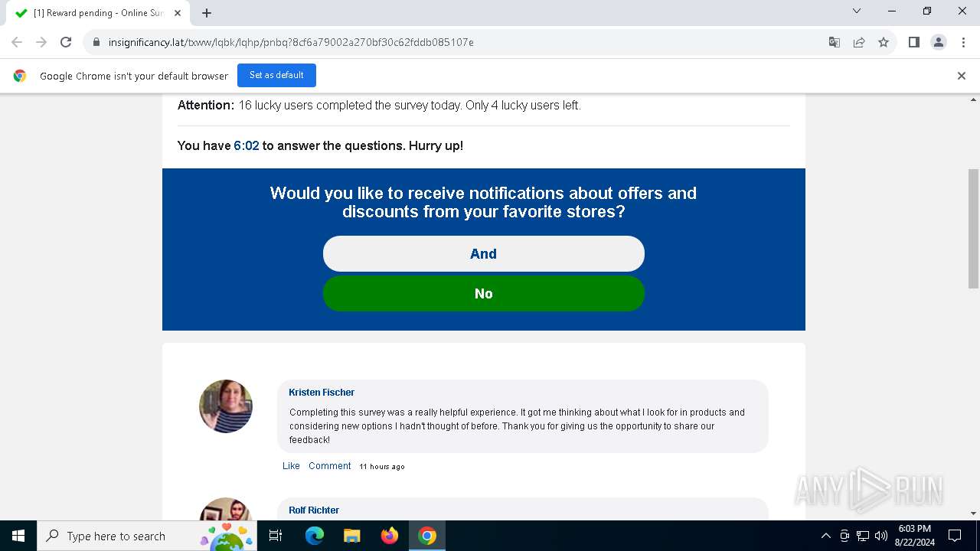Click the browser forward arrow

pos(41,42)
